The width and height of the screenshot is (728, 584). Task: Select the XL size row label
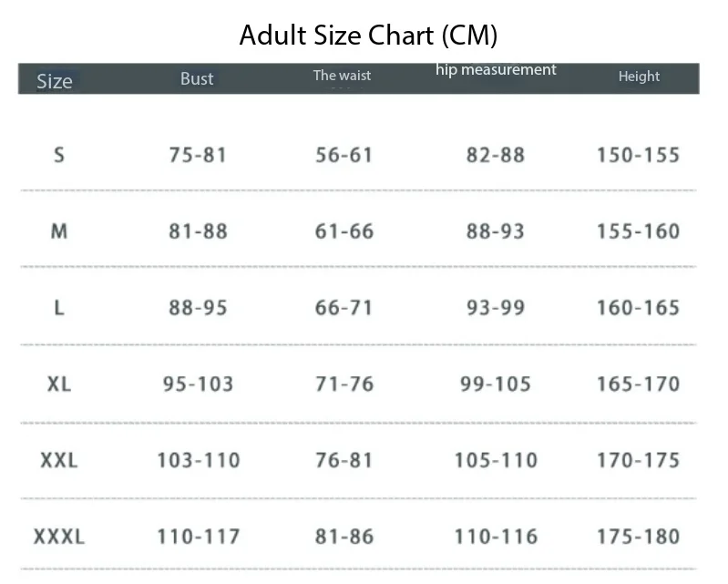point(59,384)
